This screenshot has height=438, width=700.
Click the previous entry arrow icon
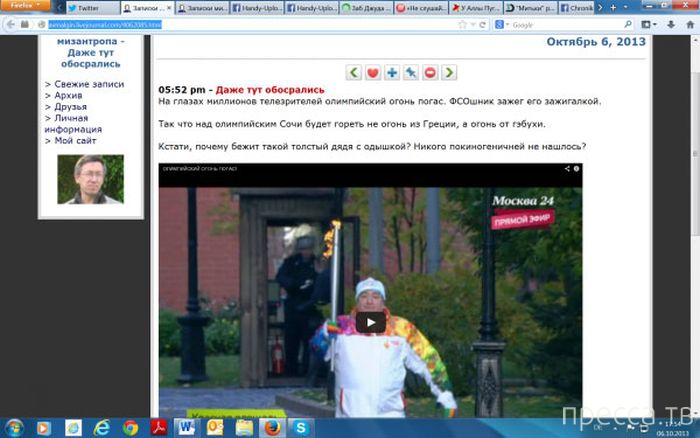(354, 72)
